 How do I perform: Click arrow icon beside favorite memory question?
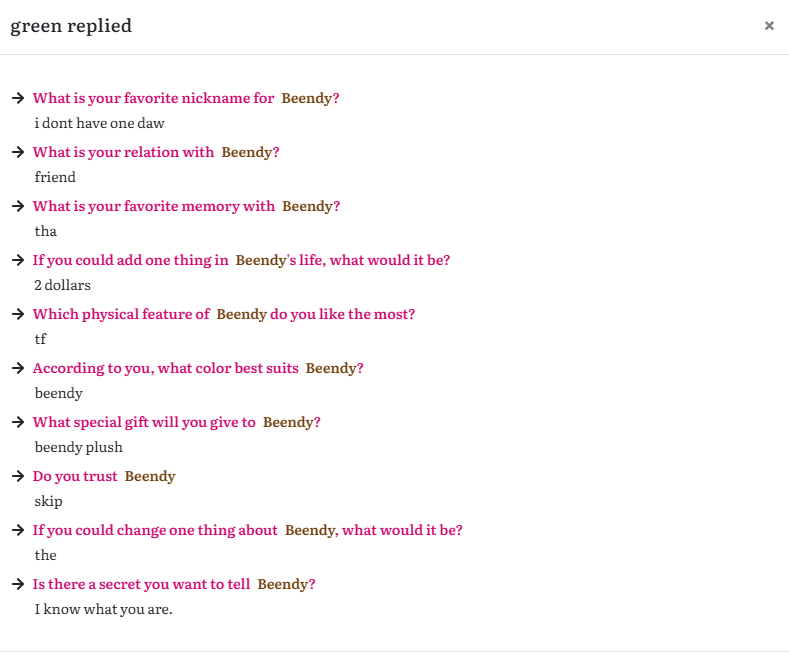tap(18, 206)
